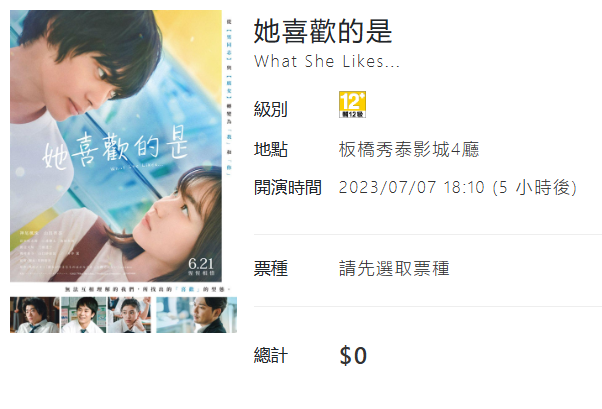Select the venue text 板橋秀泰影城4廳
Screen dimensions: 602x409
409,149
